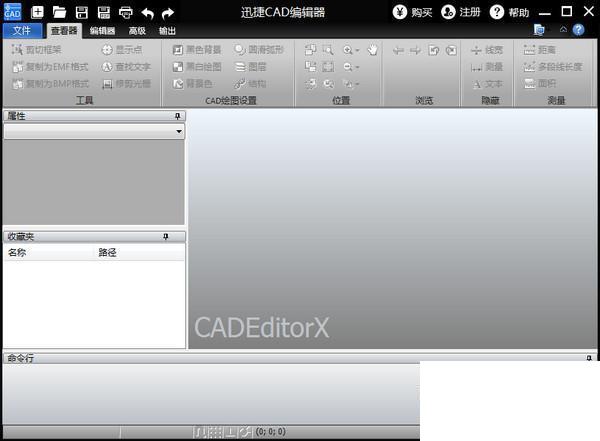
Task: Open the third zoom dropdown in 位置 group
Action: tap(357, 84)
